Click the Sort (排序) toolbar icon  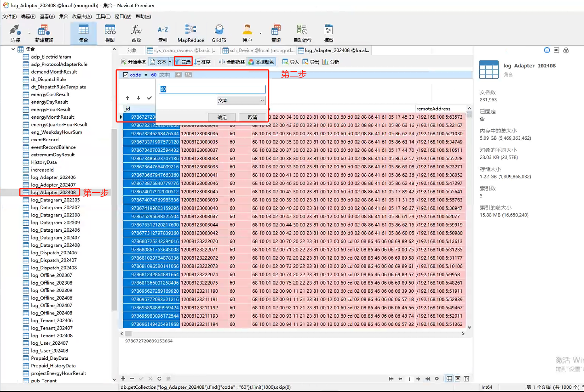[x=202, y=62]
